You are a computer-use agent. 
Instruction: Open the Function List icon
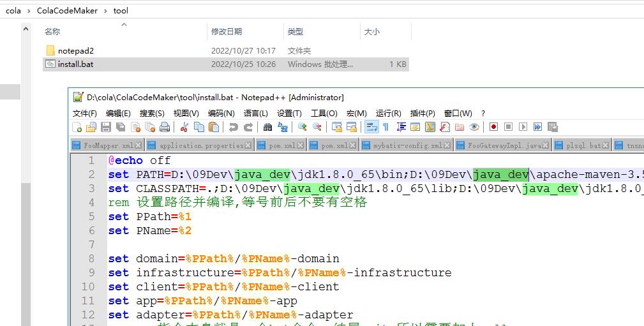[x=445, y=128]
